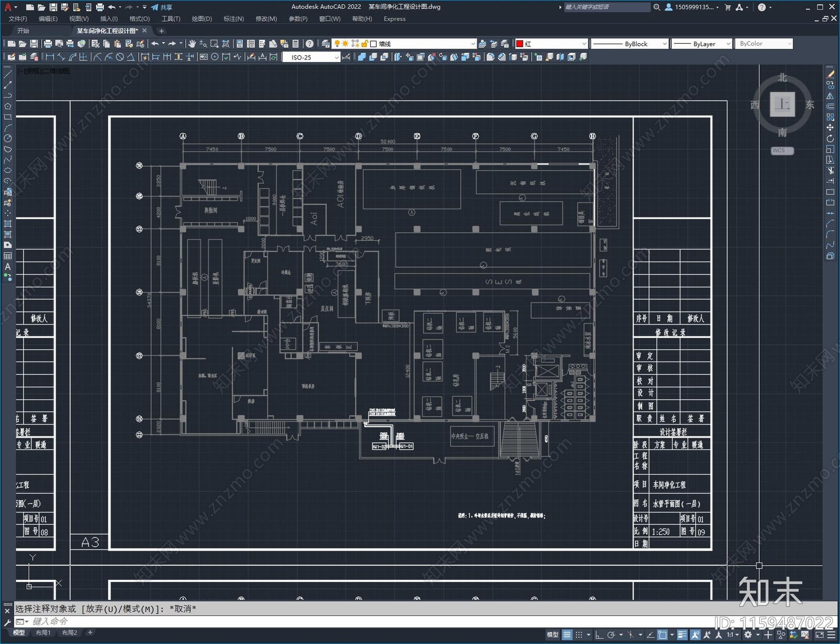The height and width of the screenshot is (644, 840).
Task: Select the Rotate tool in modify toolbar
Action: [x=830, y=139]
